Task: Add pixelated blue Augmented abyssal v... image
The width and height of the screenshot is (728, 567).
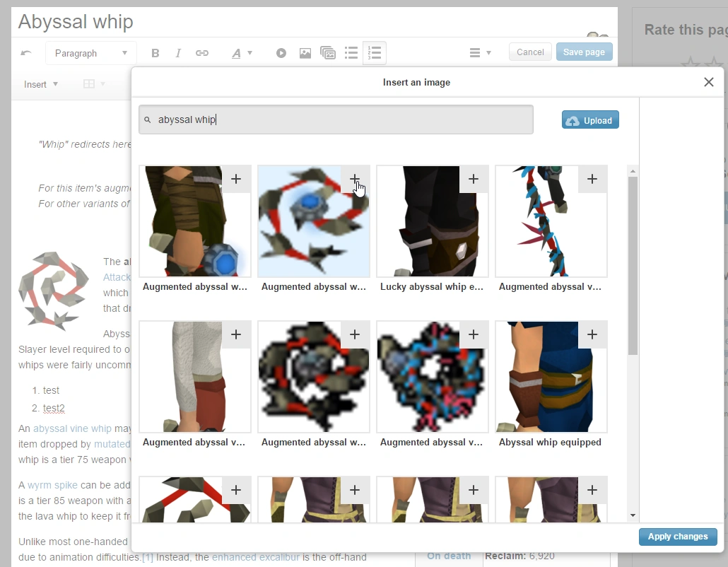Action: tap(474, 334)
